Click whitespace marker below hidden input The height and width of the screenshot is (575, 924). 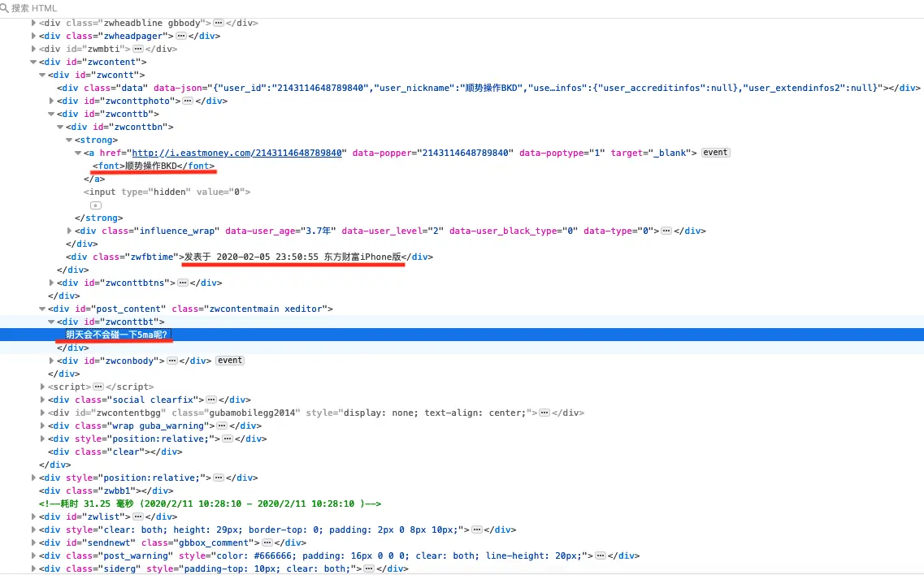click(x=95, y=205)
